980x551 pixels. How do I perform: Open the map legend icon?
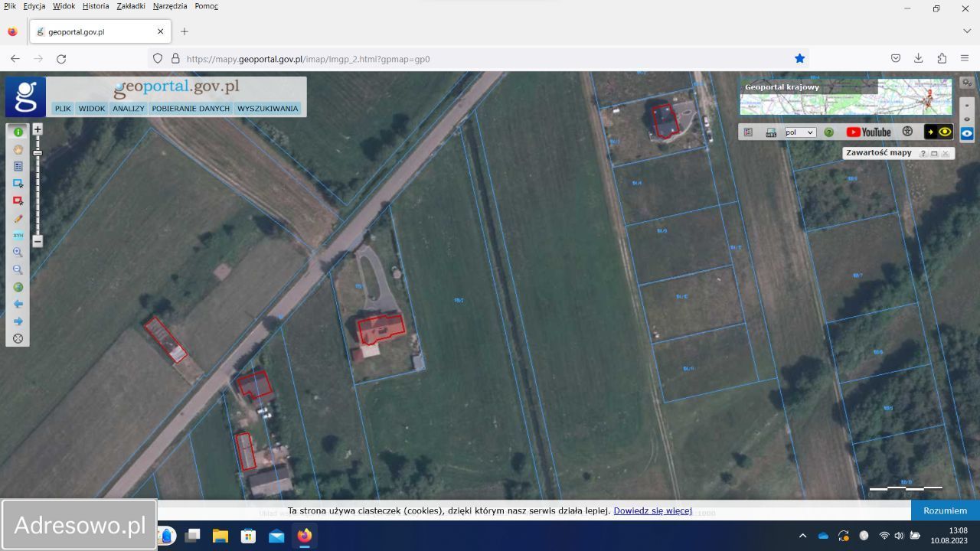tap(749, 132)
